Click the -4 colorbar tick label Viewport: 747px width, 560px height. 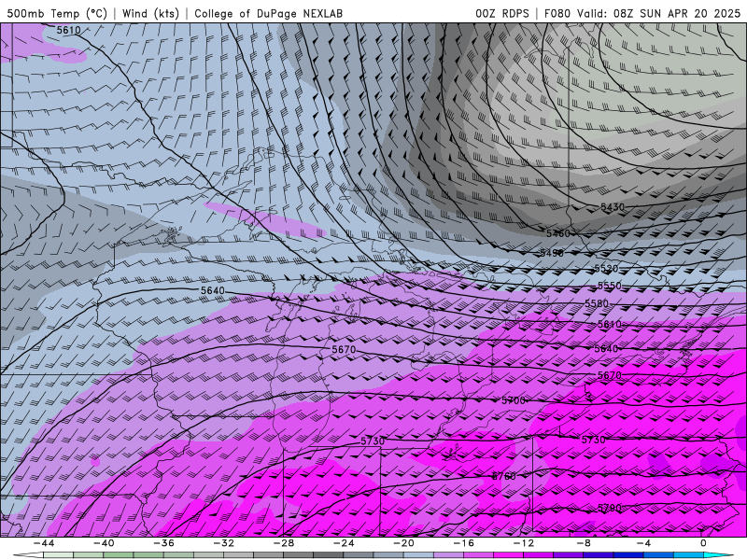coord(643,543)
